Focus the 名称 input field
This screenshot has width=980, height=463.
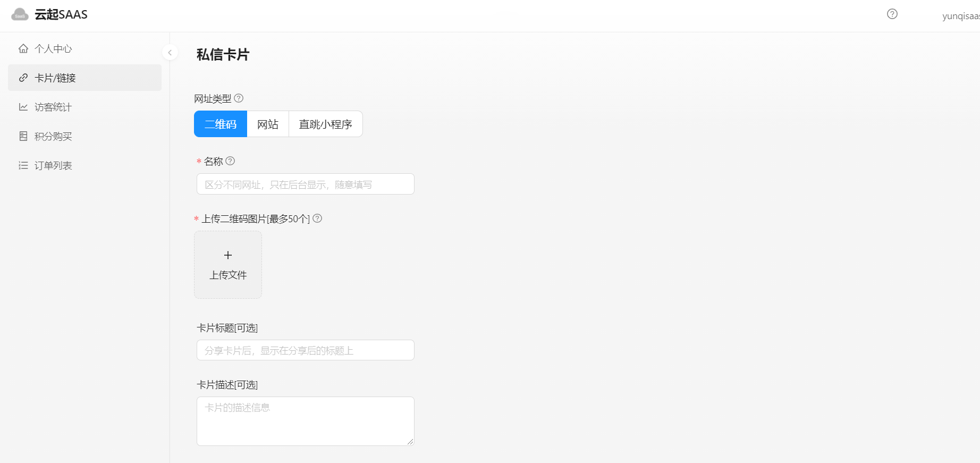(x=306, y=184)
